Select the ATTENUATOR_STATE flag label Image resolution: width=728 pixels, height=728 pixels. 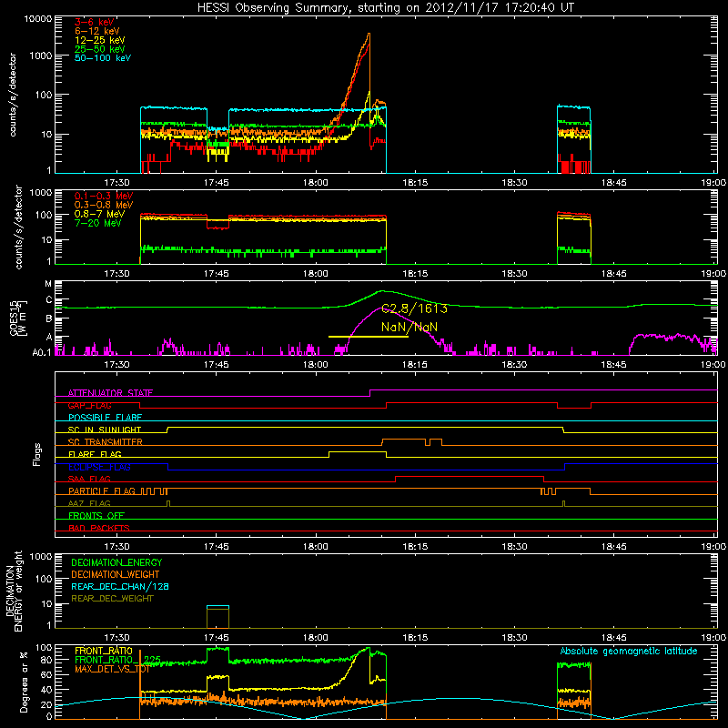[x=110, y=393]
